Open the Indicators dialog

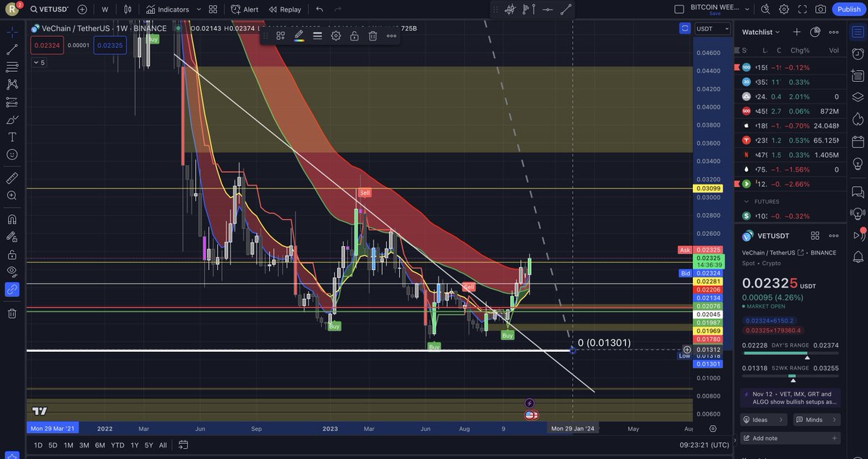click(x=167, y=9)
